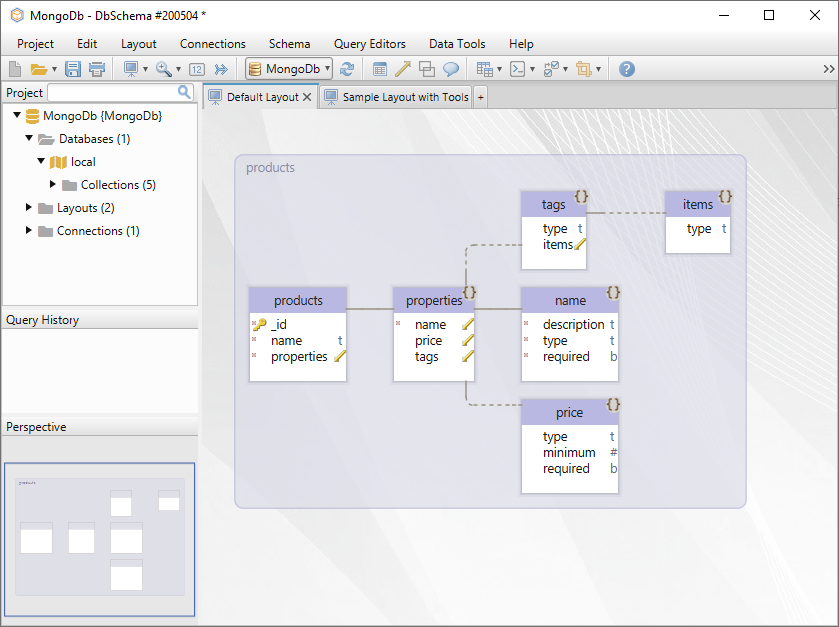839x627 pixels.
Task: Open the Data Tools menu
Action: [457, 44]
